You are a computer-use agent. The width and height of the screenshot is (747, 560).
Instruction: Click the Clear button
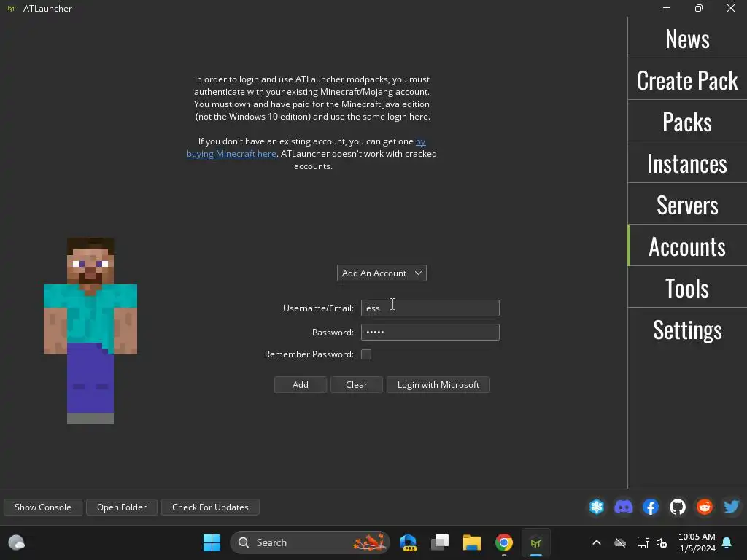(356, 385)
